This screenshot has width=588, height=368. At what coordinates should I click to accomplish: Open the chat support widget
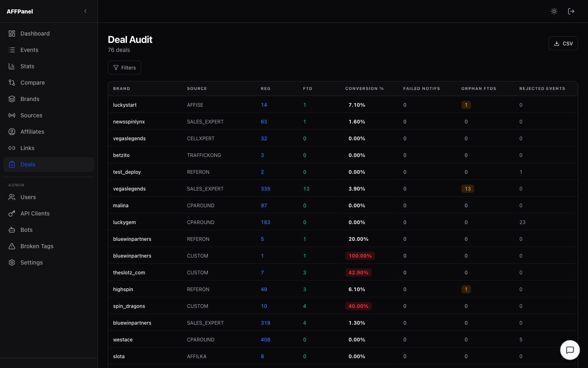pyautogui.click(x=570, y=350)
